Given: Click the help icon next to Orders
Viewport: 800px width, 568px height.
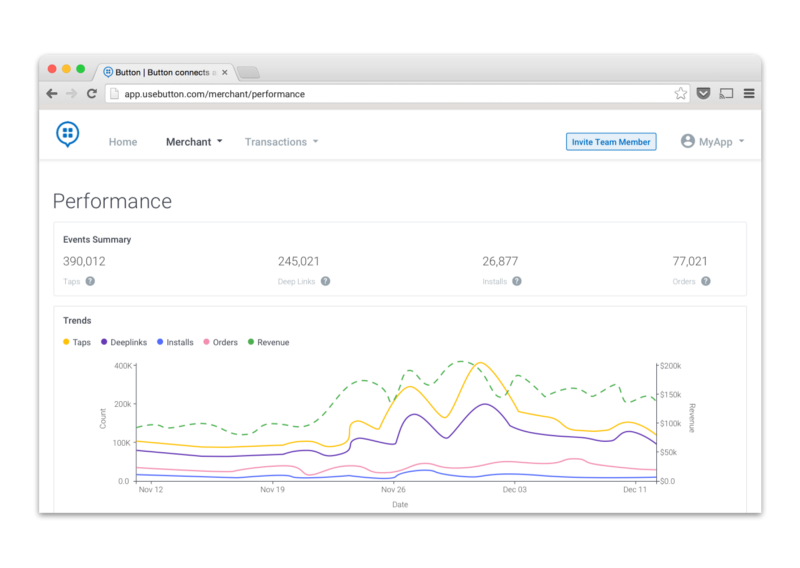Looking at the screenshot, I should click(x=705, y=281).
